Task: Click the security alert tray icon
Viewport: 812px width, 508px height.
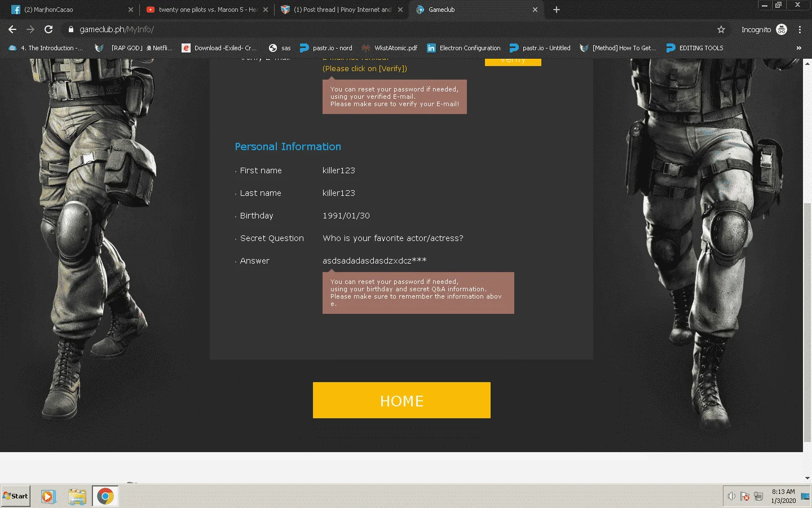Action: point(745,496)
